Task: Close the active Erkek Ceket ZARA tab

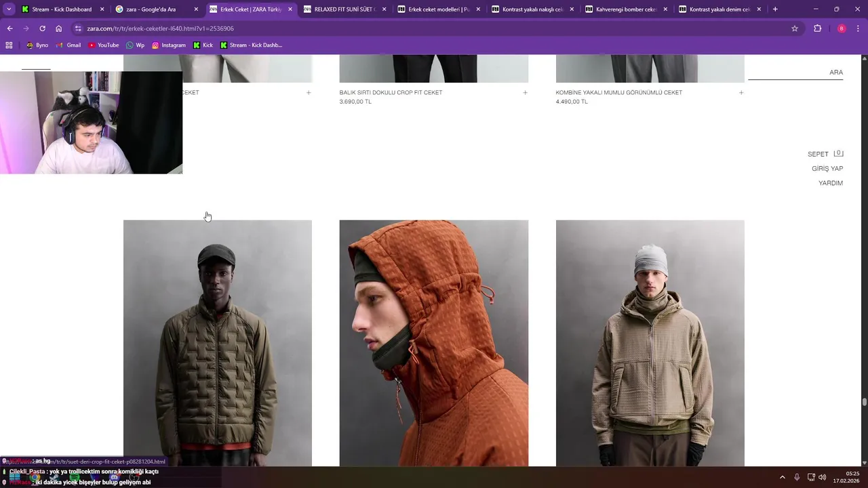Action: tap(290, 9)
